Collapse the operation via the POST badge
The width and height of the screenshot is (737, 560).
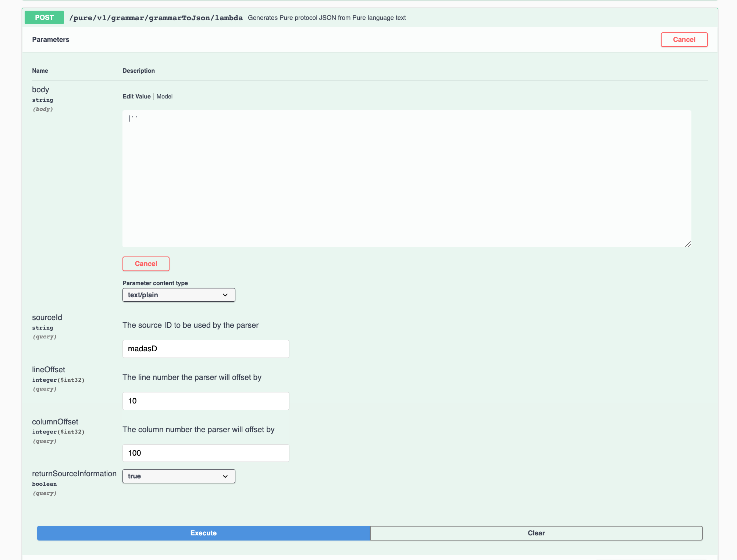[44, 18]
